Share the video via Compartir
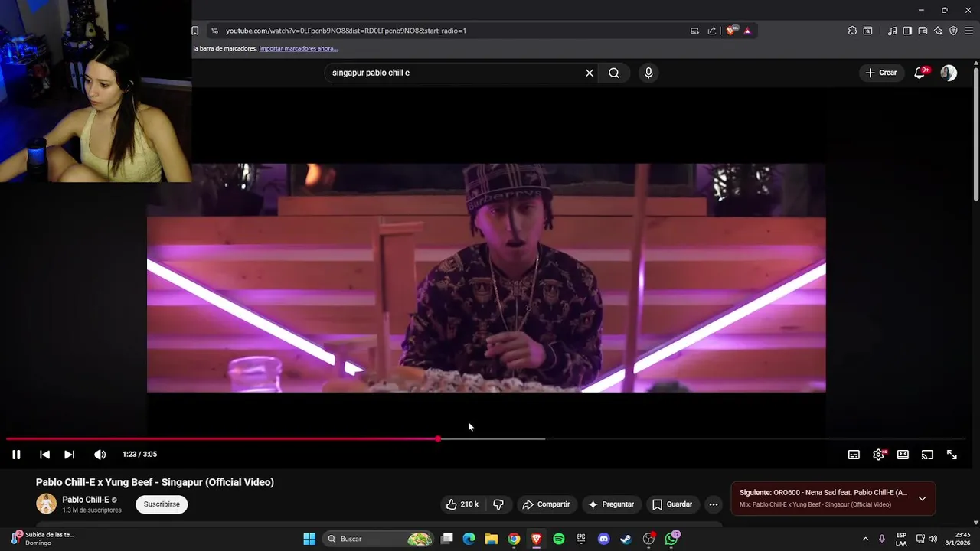 click(546, 504)
